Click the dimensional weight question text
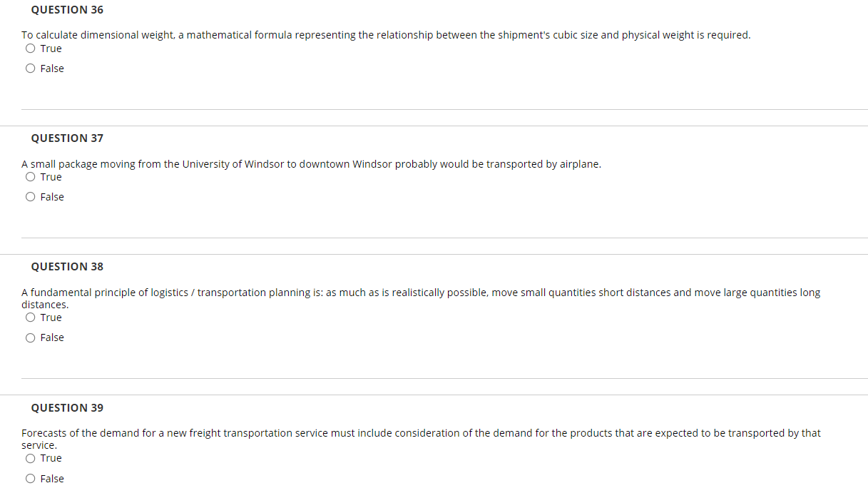This screenshot has width=868, height=503. click(385, 34)
